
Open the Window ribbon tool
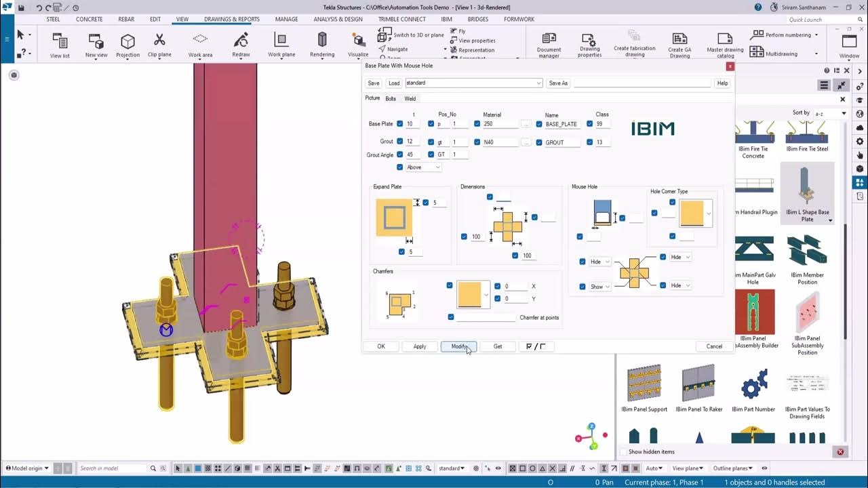850,45
